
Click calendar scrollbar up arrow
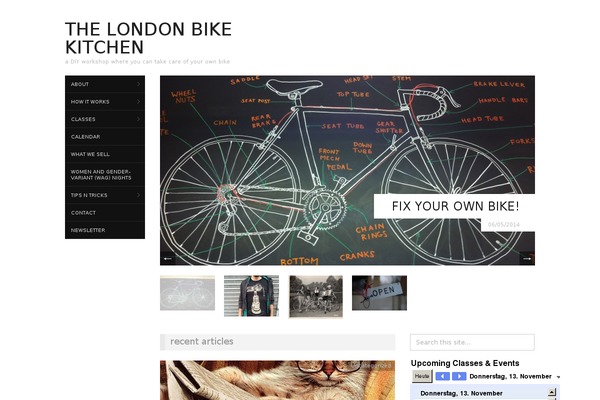coord(552,392)
